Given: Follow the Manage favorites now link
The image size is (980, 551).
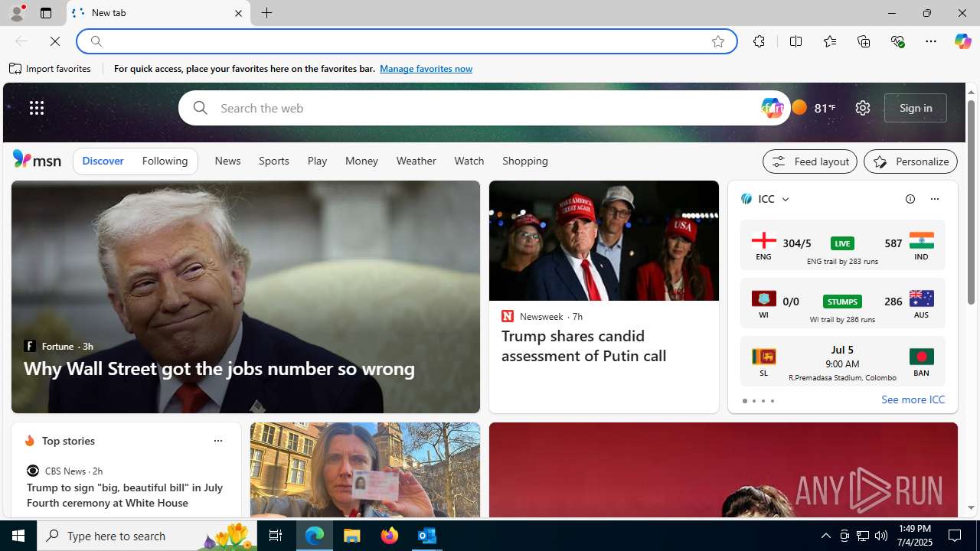Looking at the screenshot, I should pyautogui.click(x=426, y=69).
